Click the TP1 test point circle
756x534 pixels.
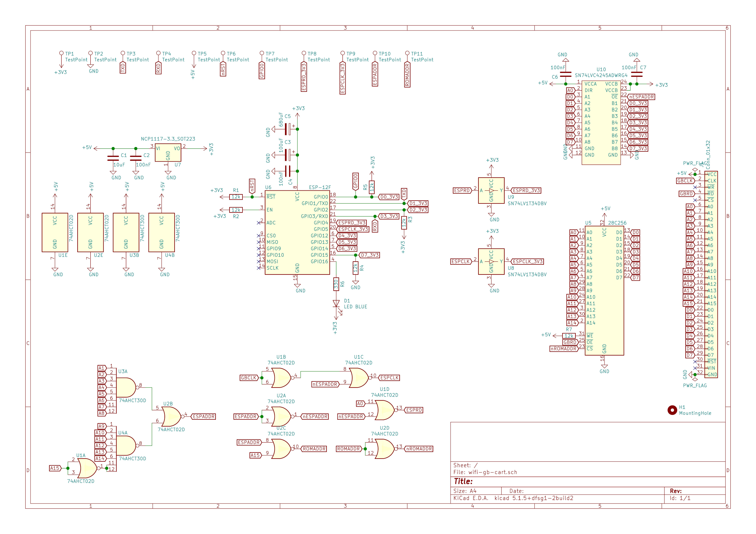[x=61, y=53]
